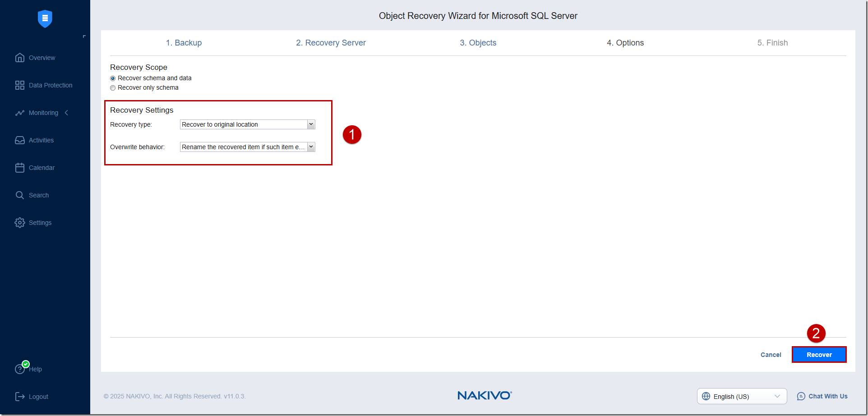Viewport: 868px width, 416px height.
Task: Click the chat bubble icon
Action: point(801,396)
